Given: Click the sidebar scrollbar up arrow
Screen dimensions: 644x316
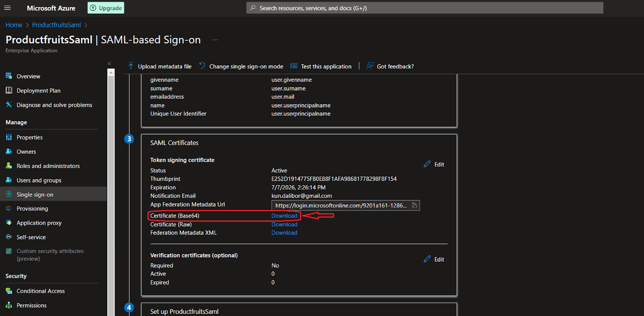Looking at the screenshot, I should point(111,72).
